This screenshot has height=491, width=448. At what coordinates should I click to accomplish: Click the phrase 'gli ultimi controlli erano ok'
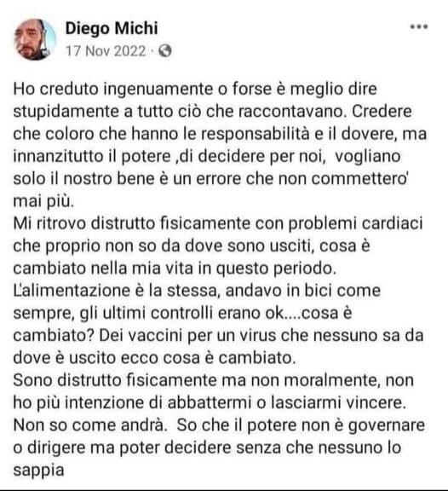[x=181, y=313]
